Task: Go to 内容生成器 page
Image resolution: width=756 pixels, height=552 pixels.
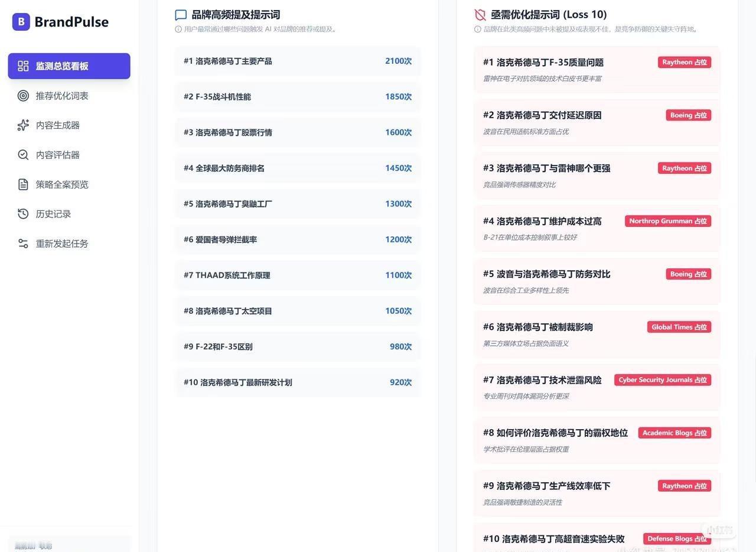Action: pyautogui.click(x=69, y=125)
